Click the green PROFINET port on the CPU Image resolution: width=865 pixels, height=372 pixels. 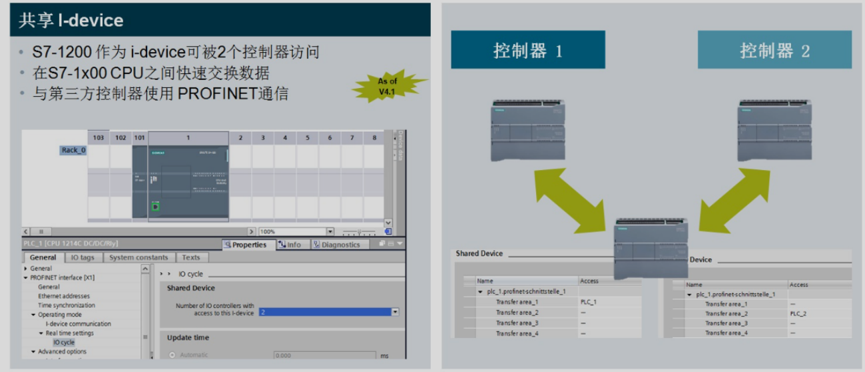tap(156, 207)
